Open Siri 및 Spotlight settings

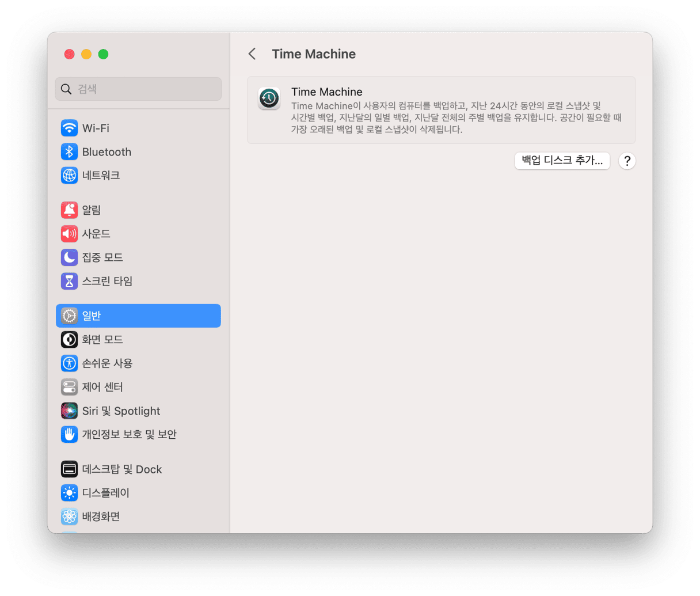121,411
